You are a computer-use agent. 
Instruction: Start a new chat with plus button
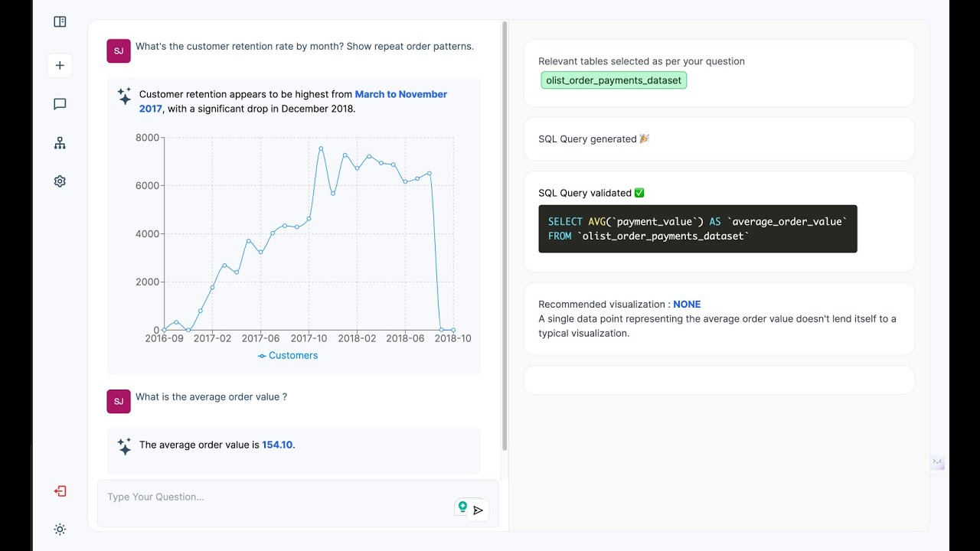[x=60, y=65]
